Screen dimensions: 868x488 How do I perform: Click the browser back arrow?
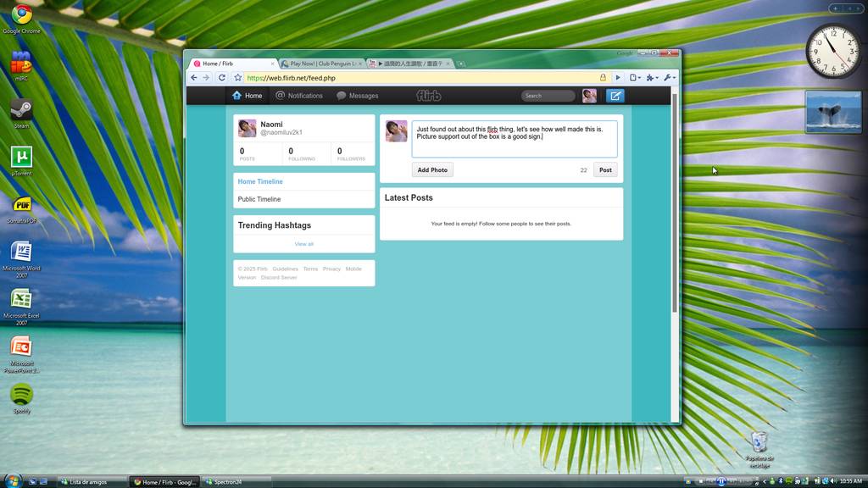pos(194,78)
